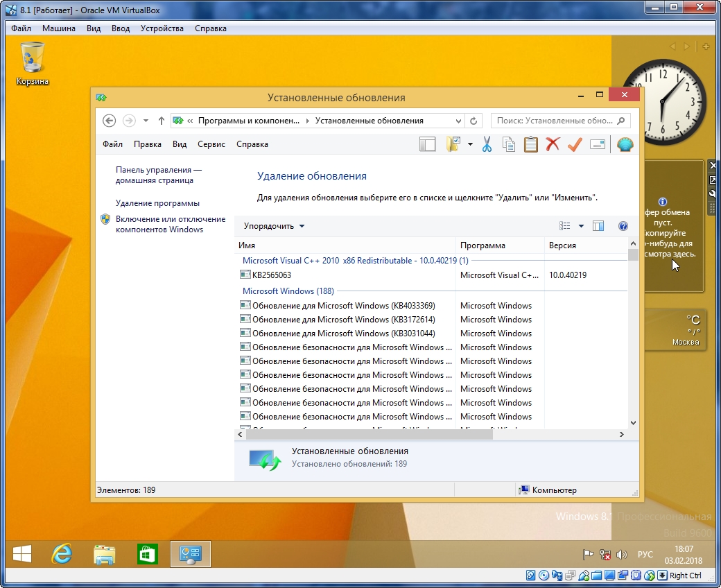Click the orange checkmark toolbar icon

click(575, 144)
